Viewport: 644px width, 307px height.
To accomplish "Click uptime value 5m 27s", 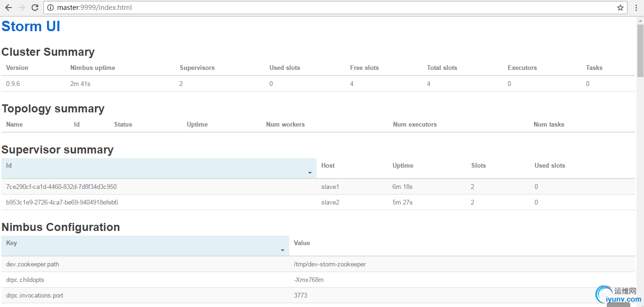I will click(402, 202).
